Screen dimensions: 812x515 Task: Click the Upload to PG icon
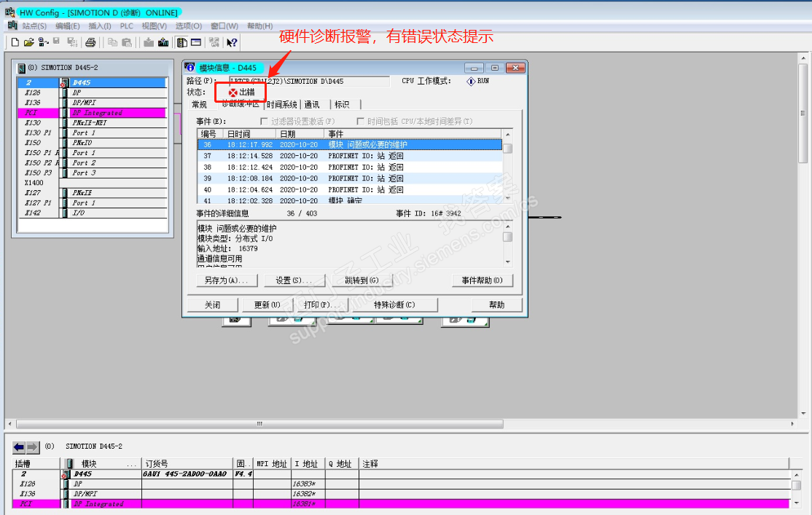pos(163,42)
